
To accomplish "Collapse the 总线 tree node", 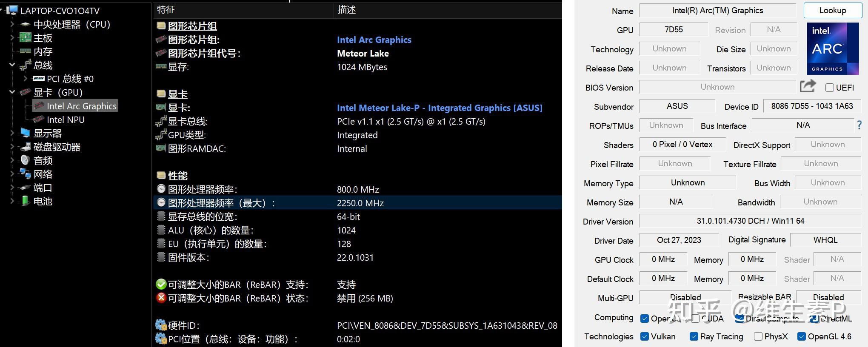I will (12, 65).
